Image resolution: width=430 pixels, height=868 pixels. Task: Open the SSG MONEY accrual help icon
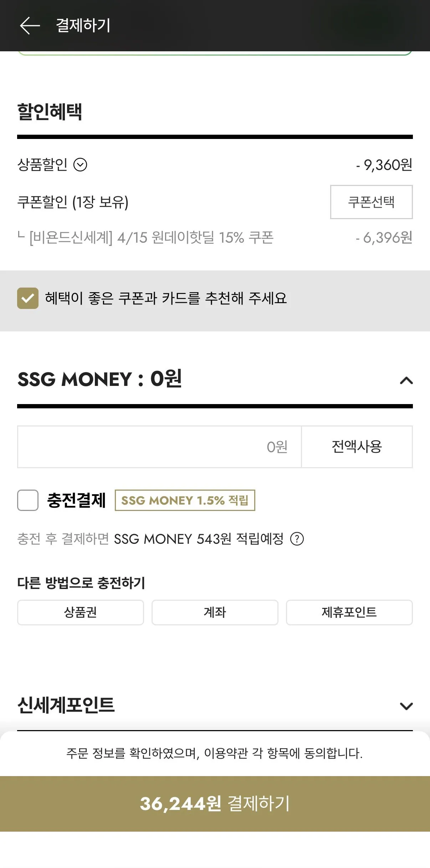click(298, 539)
